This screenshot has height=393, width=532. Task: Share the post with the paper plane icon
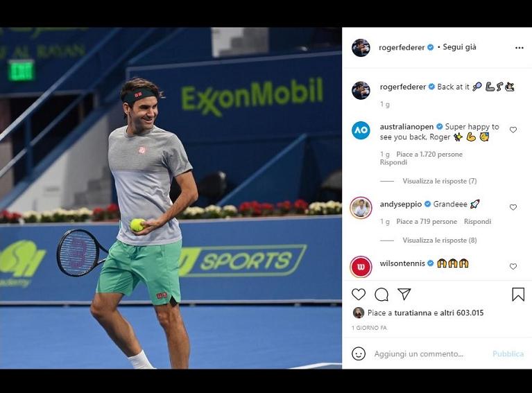click(x=404, y=294)
